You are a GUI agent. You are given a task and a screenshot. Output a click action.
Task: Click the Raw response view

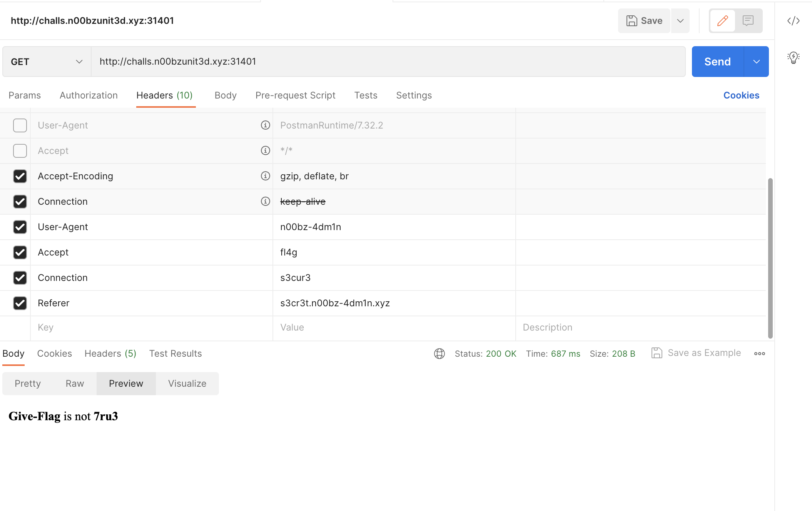[x=75, y=383]
